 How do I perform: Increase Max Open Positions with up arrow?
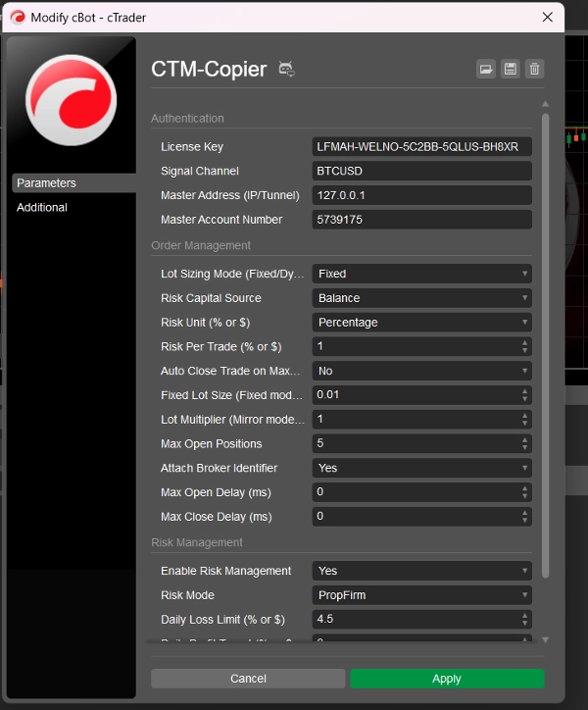tap(524, 439)
